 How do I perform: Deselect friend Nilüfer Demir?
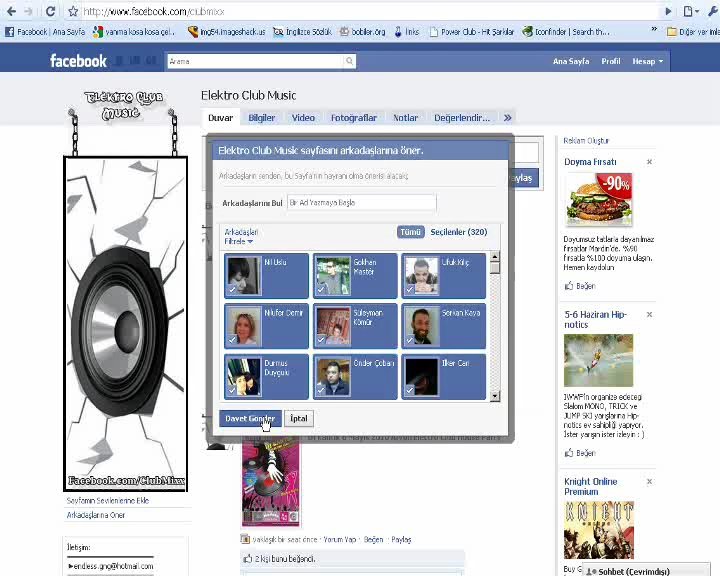(266, 326)
